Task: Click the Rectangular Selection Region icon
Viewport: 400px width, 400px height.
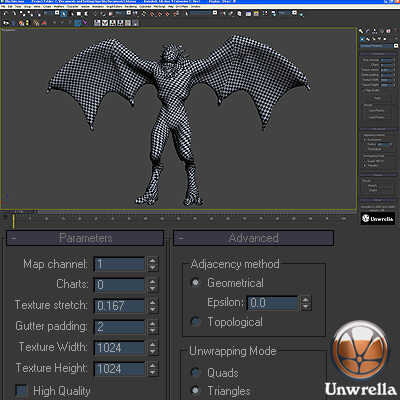Action: (79, 14)
